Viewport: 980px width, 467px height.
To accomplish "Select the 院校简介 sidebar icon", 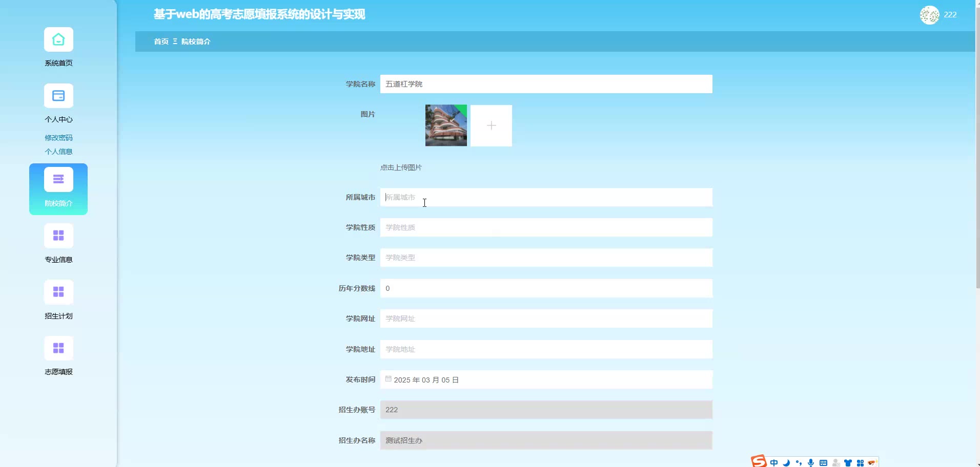I will point(58,180).
